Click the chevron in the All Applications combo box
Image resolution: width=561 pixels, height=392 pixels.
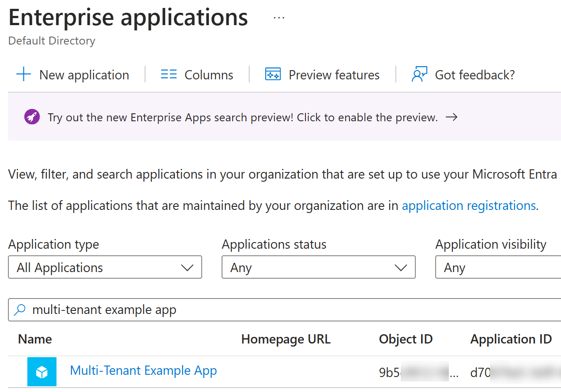tap(187, 268)
